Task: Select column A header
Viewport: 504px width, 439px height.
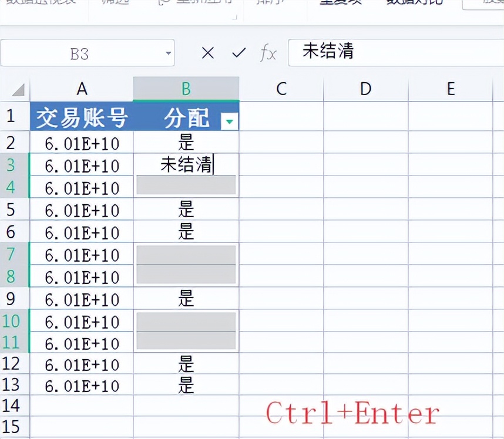Action: [82, 89]
